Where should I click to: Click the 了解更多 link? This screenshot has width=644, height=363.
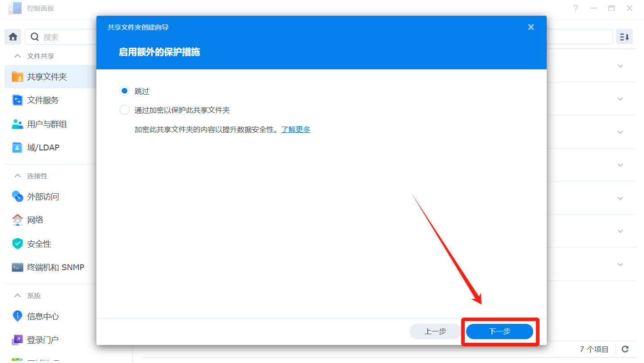click(x=296, y=129)
